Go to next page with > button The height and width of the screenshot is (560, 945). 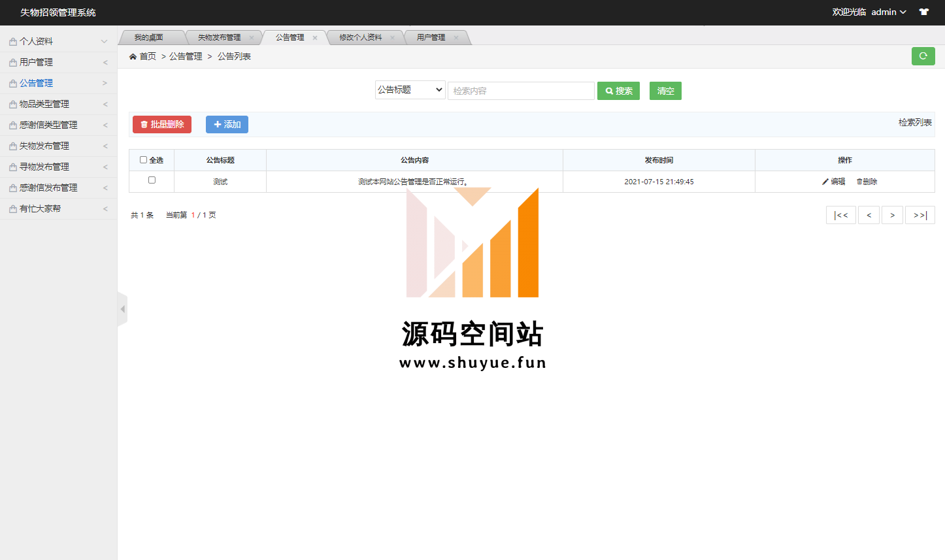coord(892,215)
